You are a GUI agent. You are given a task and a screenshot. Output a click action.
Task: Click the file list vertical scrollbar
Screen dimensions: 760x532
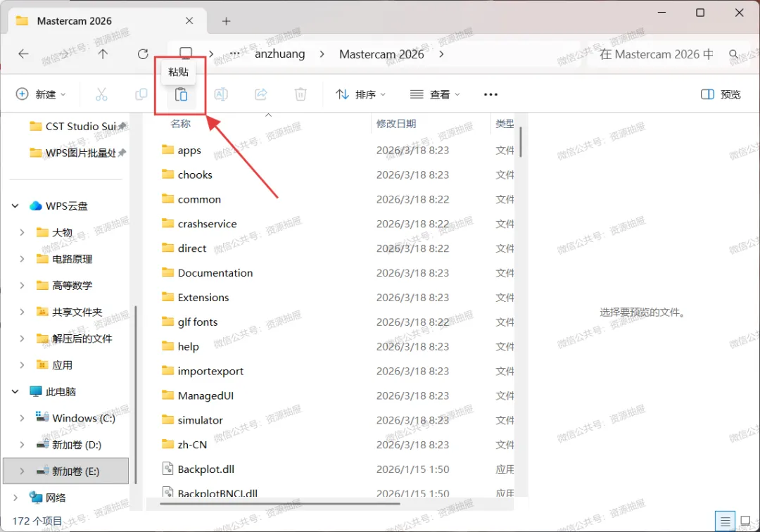pos(521,141)
